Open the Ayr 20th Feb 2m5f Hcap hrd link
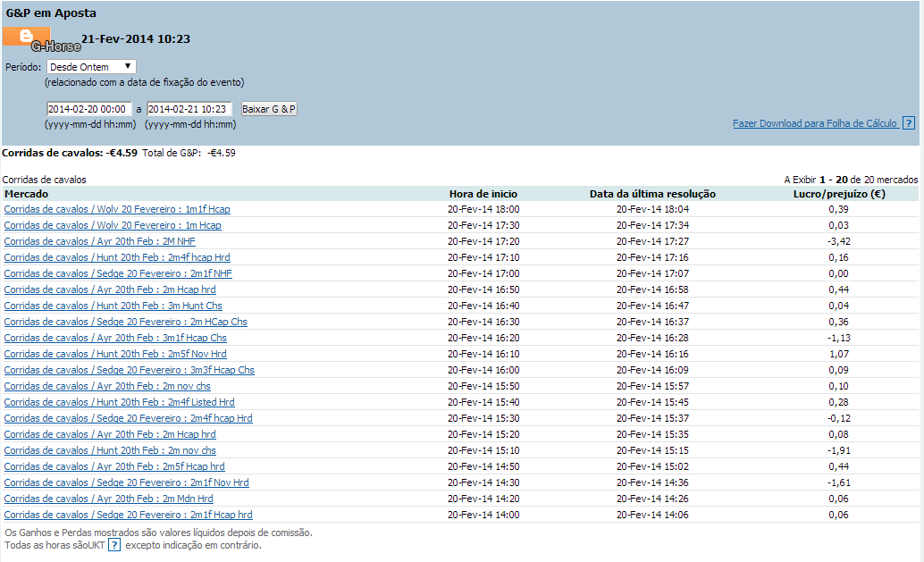924x562 pixels. (x=114, y=466)
